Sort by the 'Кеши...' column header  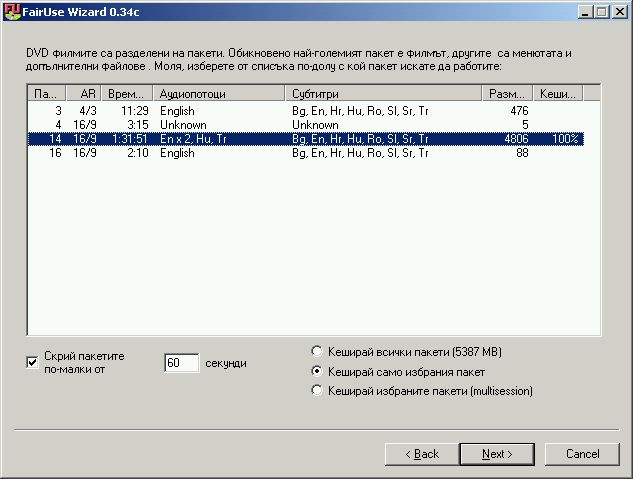[x=558, y=94]
